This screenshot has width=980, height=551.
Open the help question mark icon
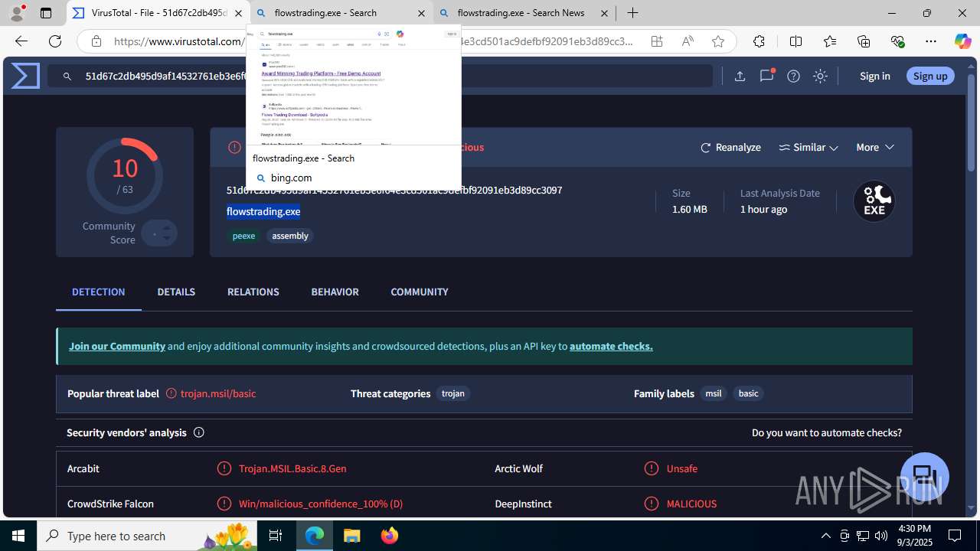794,76
